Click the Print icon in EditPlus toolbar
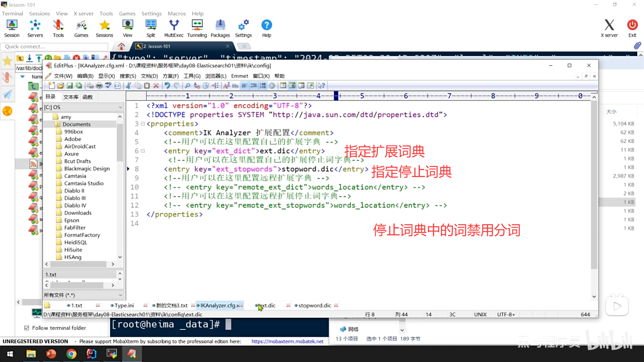The image size is (644, 362). 99,86
